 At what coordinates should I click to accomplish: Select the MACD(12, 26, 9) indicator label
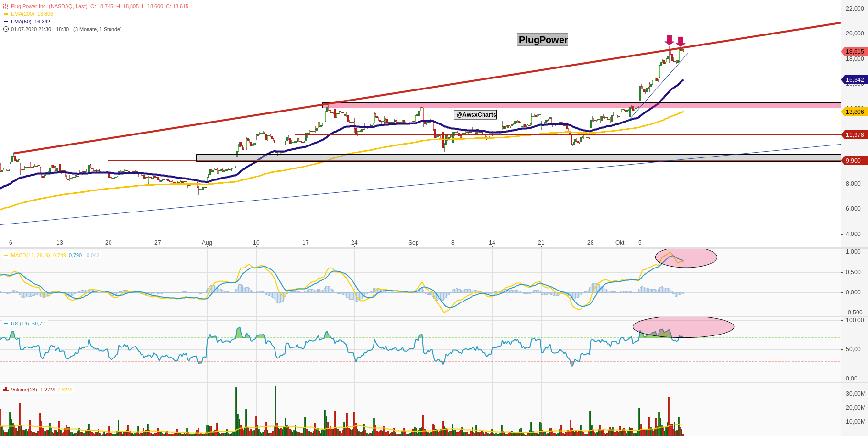(x=31, y=255)
